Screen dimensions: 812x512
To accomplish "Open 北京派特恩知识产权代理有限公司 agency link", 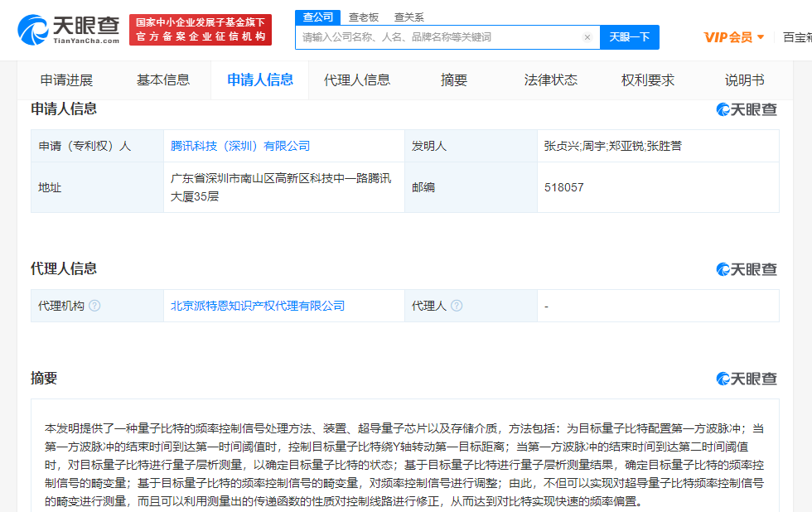I will coord(258,306).
